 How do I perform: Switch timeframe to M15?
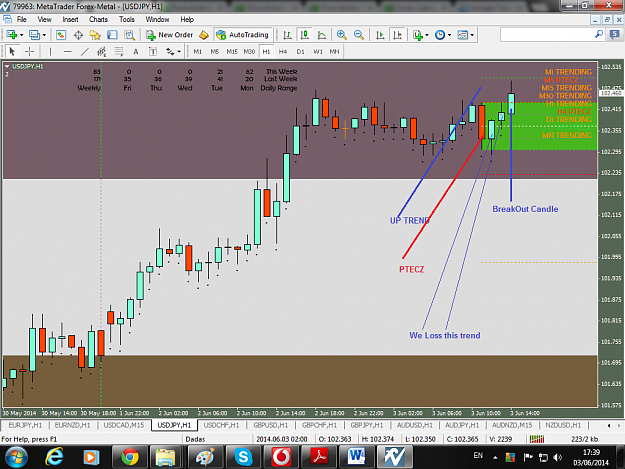[232, 51]
